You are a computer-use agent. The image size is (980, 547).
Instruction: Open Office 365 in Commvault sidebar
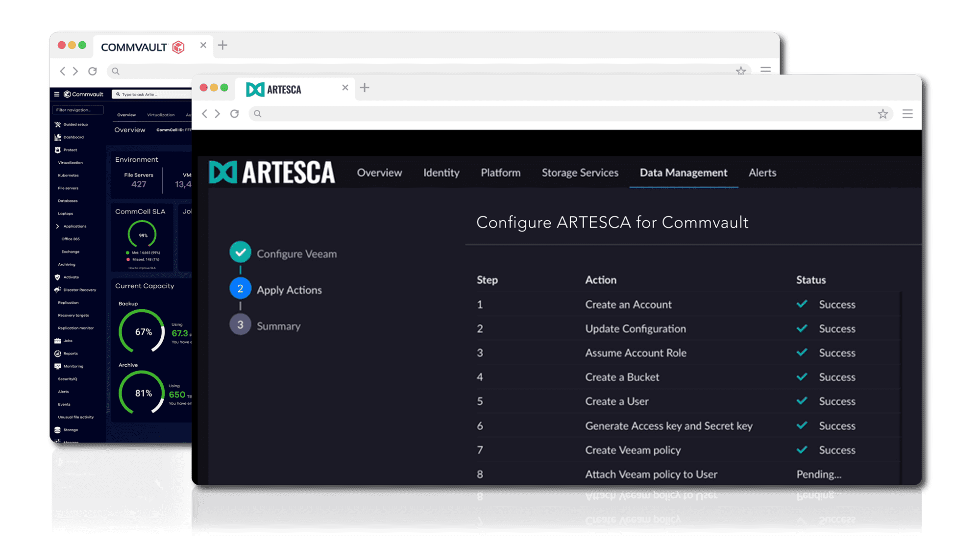(x=71, y=239)
